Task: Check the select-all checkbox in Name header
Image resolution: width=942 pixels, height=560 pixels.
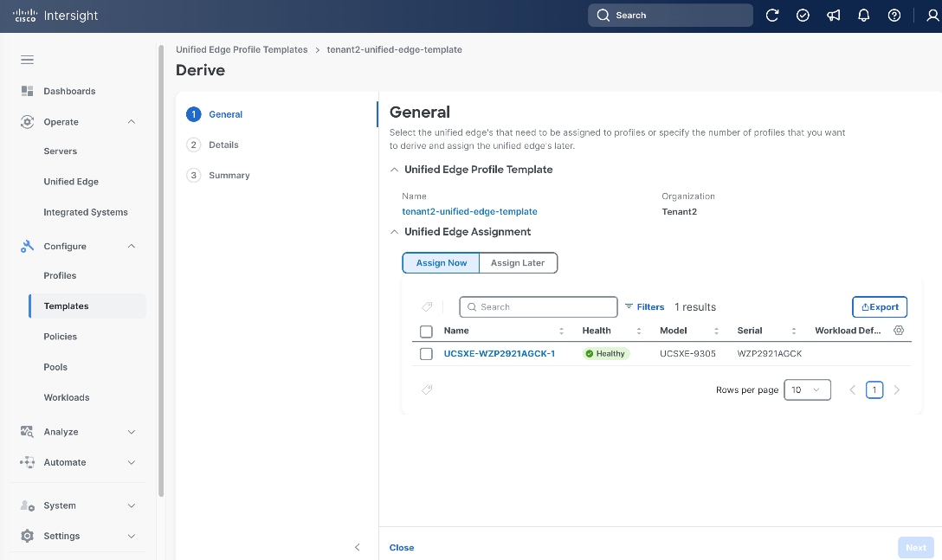Action: (426, 331)
